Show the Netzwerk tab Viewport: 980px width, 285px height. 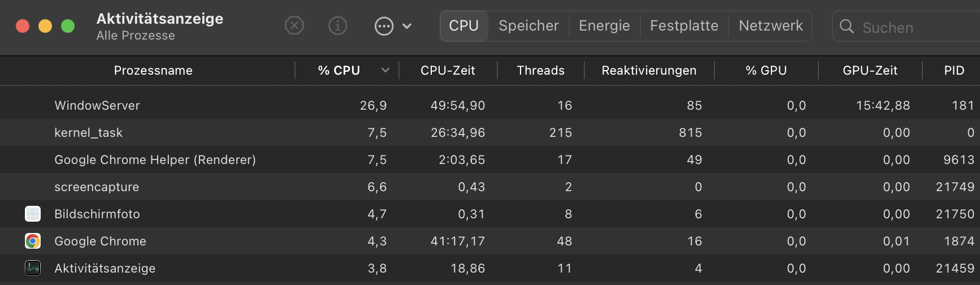[x=770, y=26]
